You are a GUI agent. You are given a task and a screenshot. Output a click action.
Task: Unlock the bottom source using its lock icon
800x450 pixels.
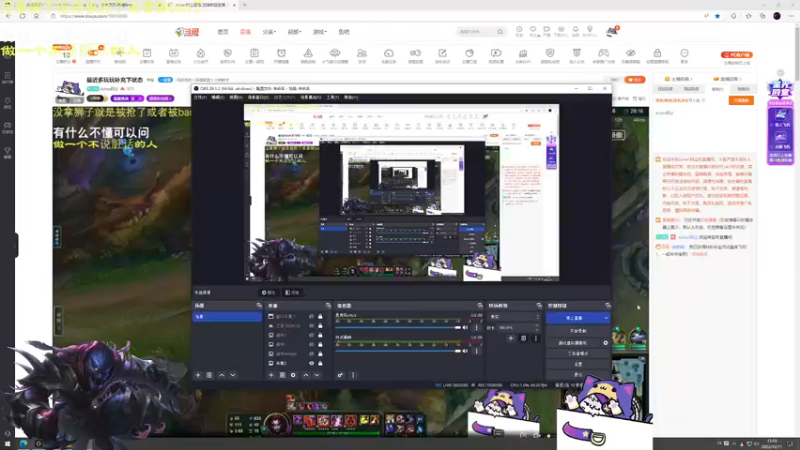point(320,363)
